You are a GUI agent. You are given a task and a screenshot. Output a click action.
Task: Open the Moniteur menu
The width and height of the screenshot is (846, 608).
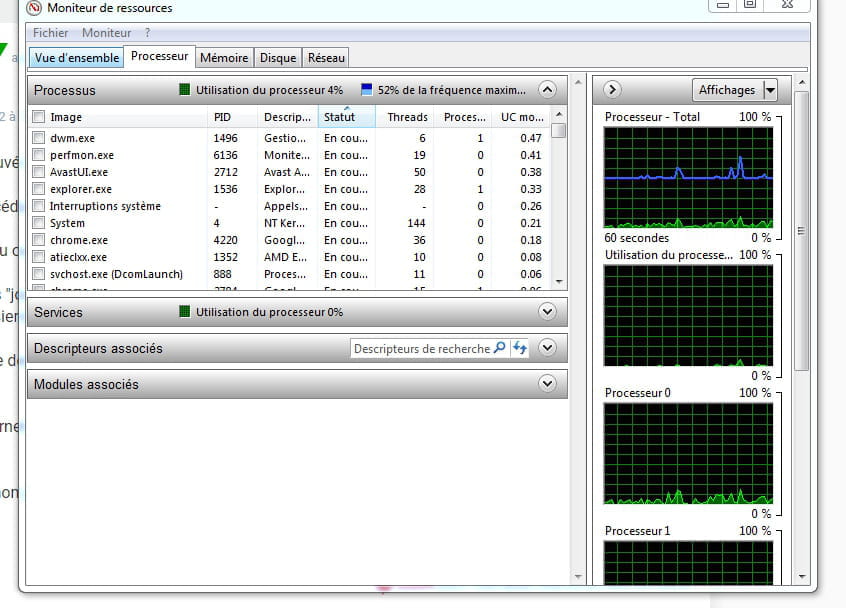click(x=106, y=33)
